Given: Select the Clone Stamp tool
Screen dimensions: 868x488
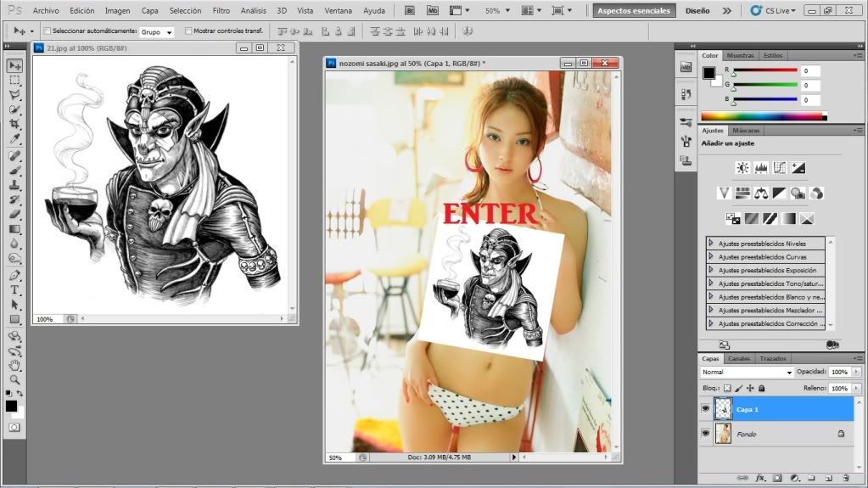Looking at the screenshot, I should tap(14, 185).
